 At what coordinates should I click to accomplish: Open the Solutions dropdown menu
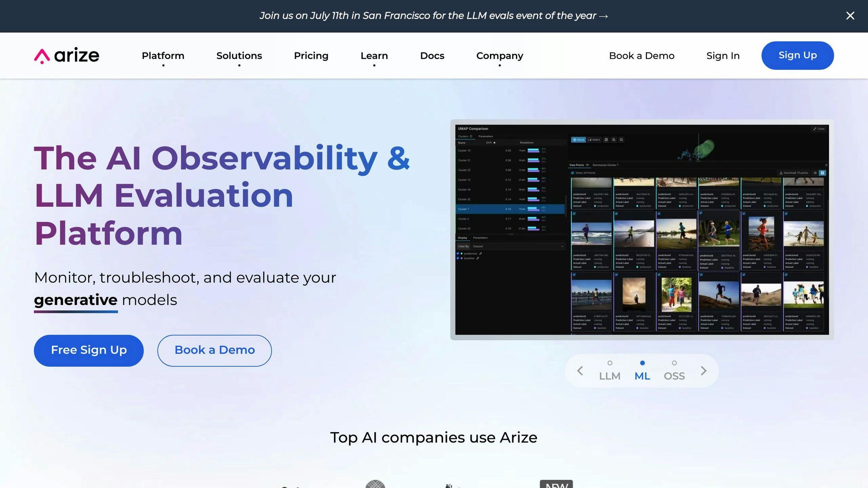[x=239, y=55]
